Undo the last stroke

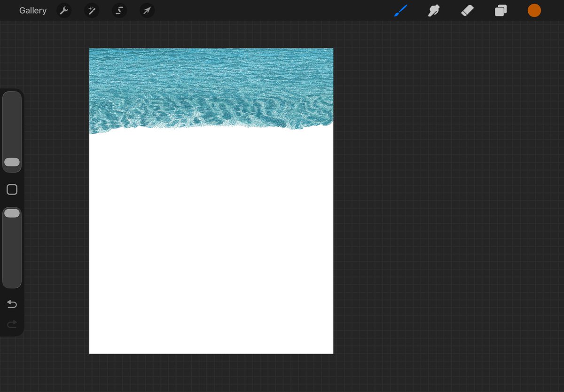(12, 305)
